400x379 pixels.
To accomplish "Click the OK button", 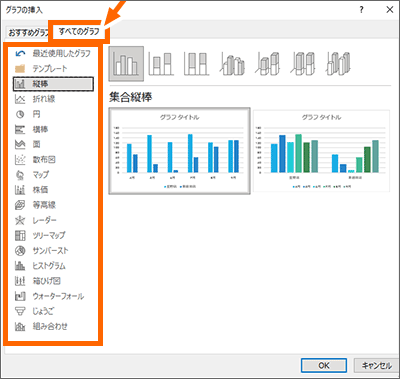I will tap(324, 365).
